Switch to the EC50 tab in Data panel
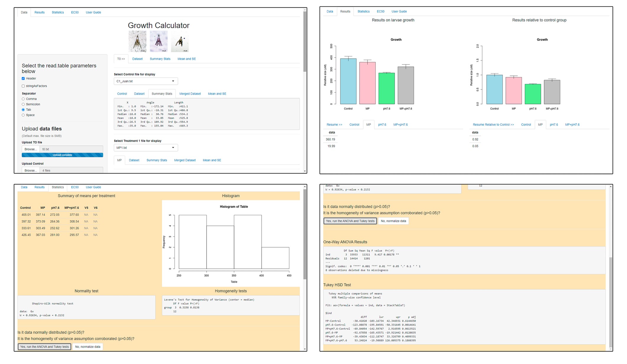 [75, 12]
